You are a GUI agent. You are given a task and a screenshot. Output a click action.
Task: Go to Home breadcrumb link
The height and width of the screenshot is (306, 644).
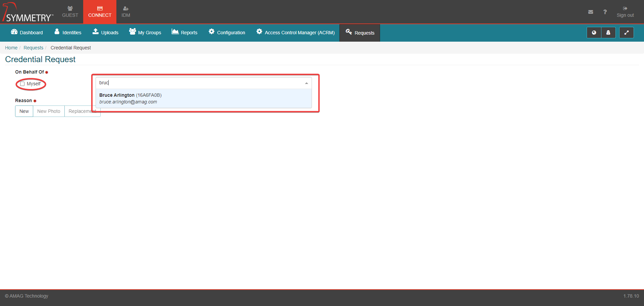pyautogui.click(x=11, y=48)
